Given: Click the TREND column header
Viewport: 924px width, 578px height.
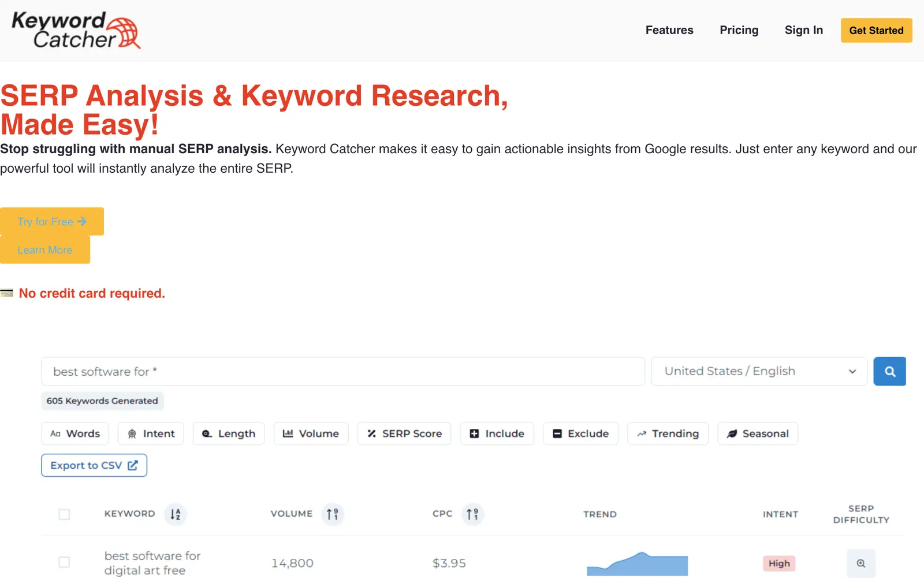Looking at the screenshot, I should coord(600,514).
